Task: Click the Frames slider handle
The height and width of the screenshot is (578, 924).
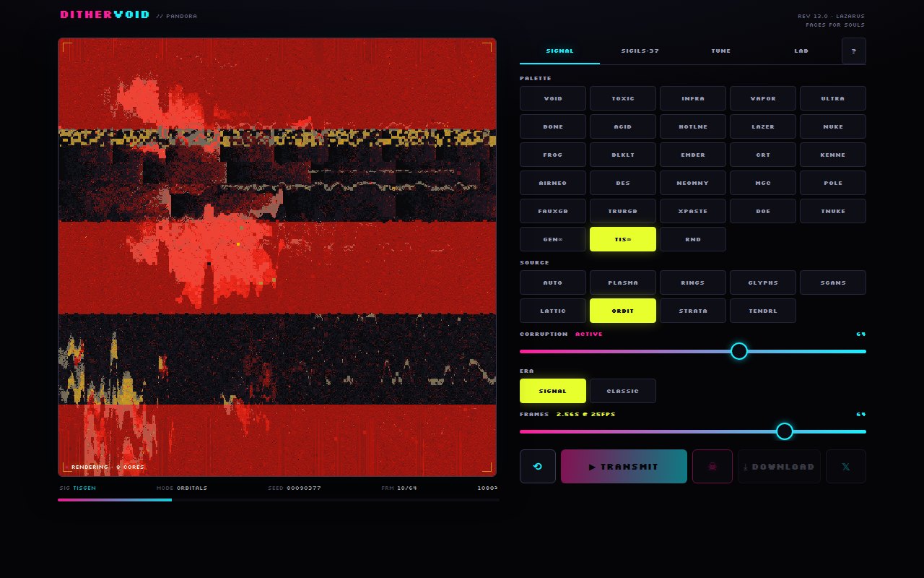Action: tap(785, 431)
